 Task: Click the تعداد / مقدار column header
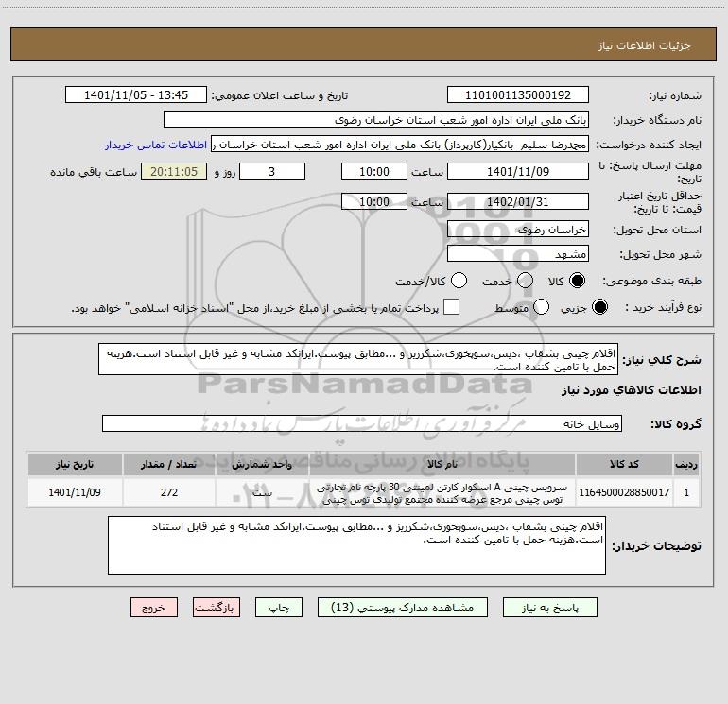169,465
